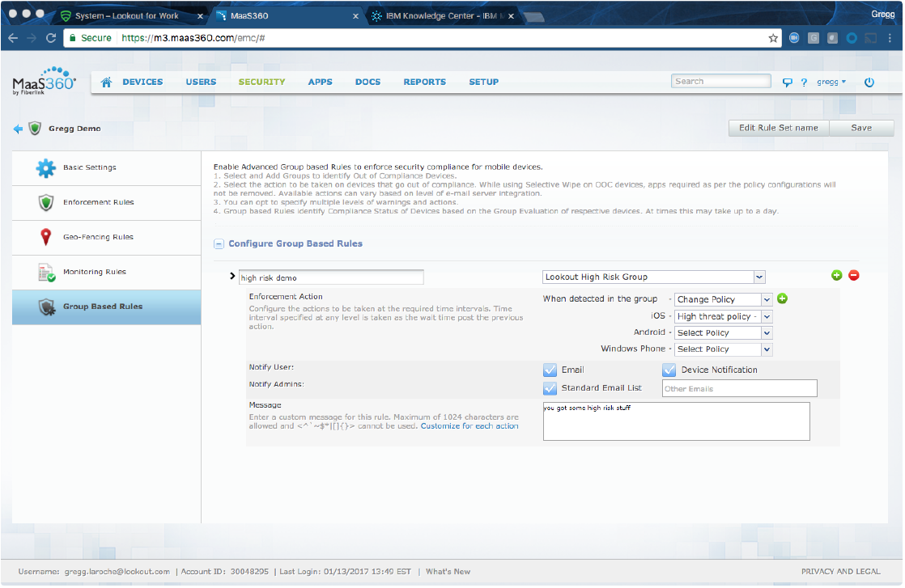Open the SETUP menu
This screenshot has width=905, height=588.
484,82
